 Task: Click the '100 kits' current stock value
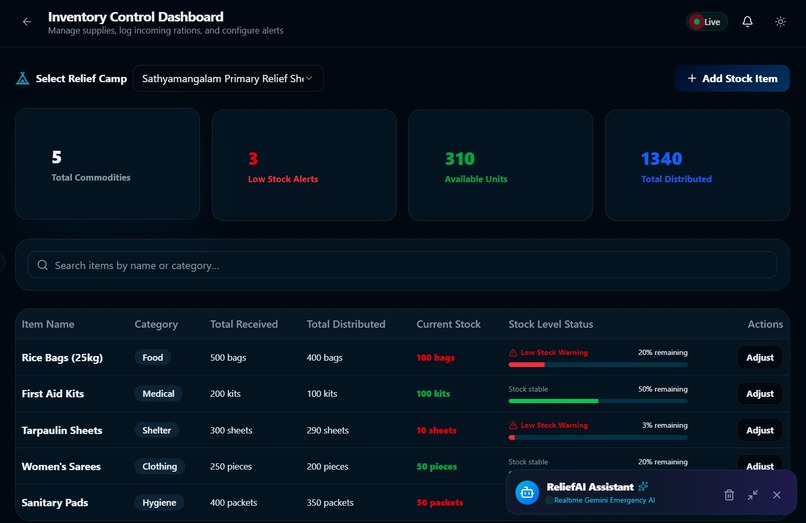coord(433,393)
